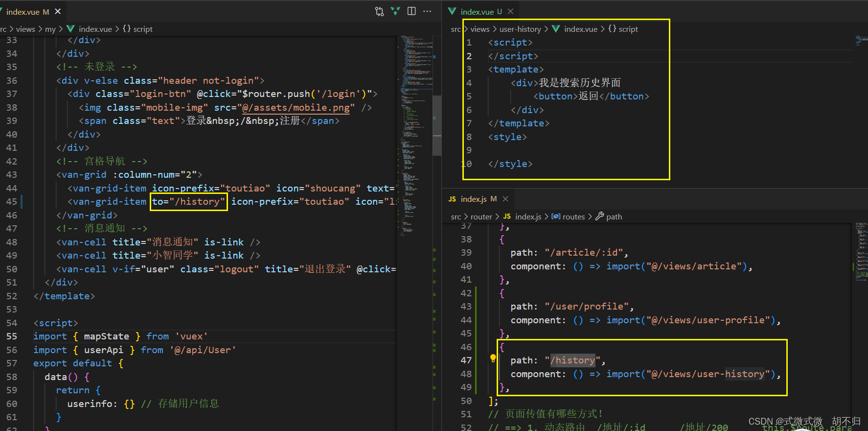This screenshot has height=431, width=868.
Task: Click '我是搜索历史界面' text on line 4
Action: coord(580,83)
